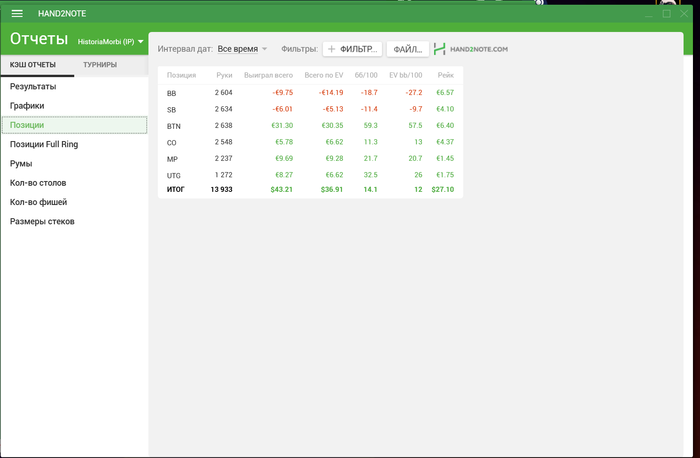Click the Отчеты heading
Image resolution: width=700 pixels, height=458 pixels.
click(39, 39)
